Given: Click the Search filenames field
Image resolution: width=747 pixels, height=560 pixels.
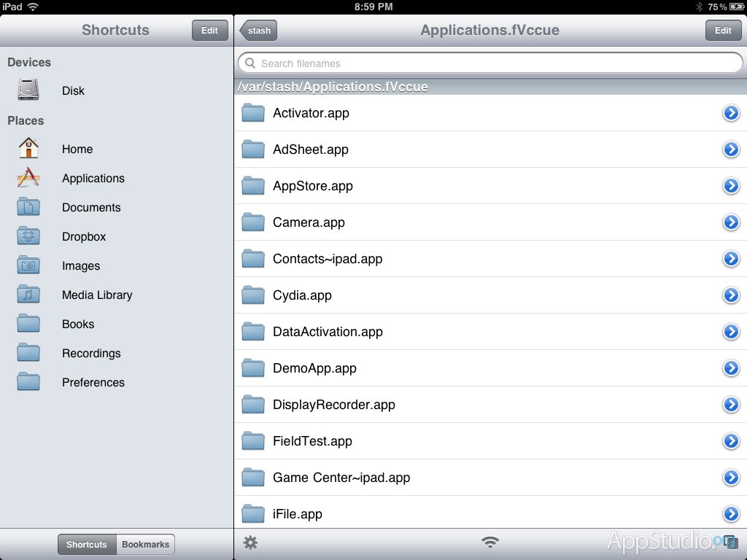Looking at the screenshot, I should coord(490,63).
